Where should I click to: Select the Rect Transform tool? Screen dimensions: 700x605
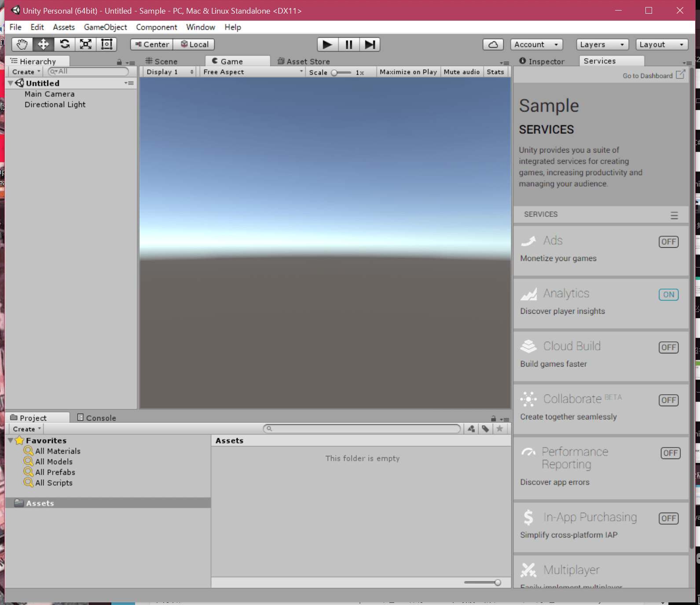(x=107, y=44)
